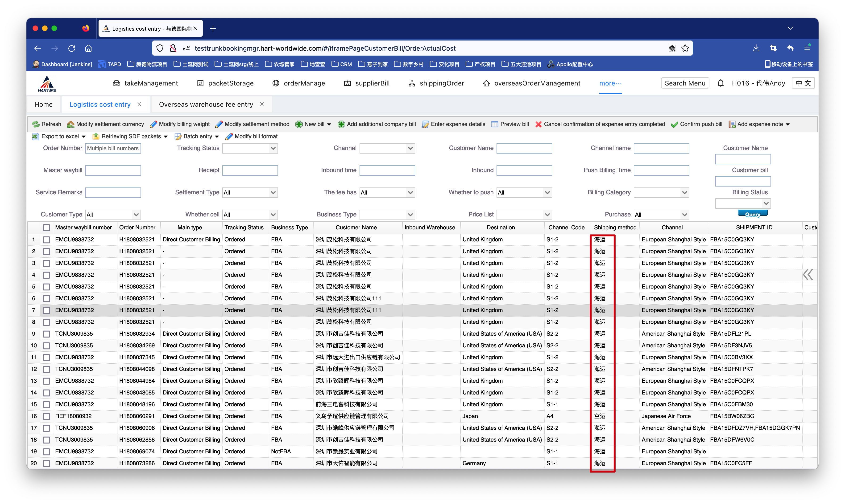Tick the checkbox for row 16
Viewport: 845px width, 504px height.
[x=47, y=416]
